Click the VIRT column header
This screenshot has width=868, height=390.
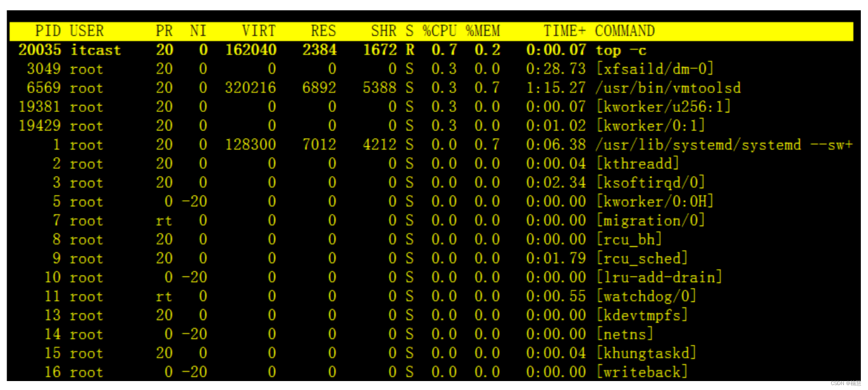[259, 31]
